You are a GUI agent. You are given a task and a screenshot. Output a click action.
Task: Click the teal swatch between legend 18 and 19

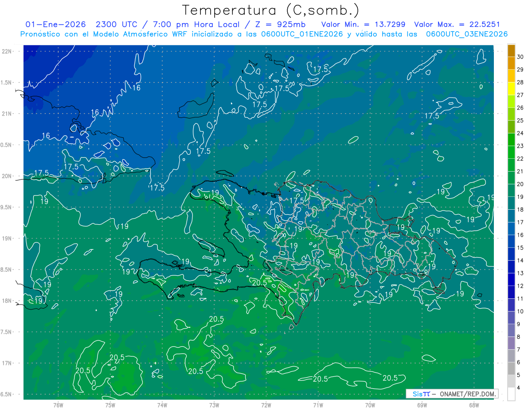click(511, 204)
